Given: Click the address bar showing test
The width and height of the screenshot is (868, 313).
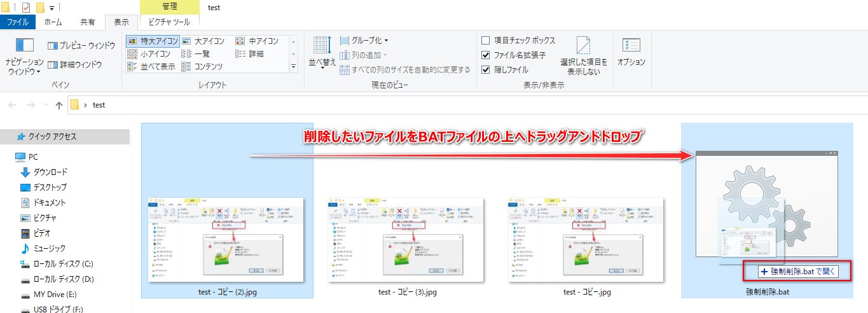Looking at the screenshot, I should click(x=467, y=105).
